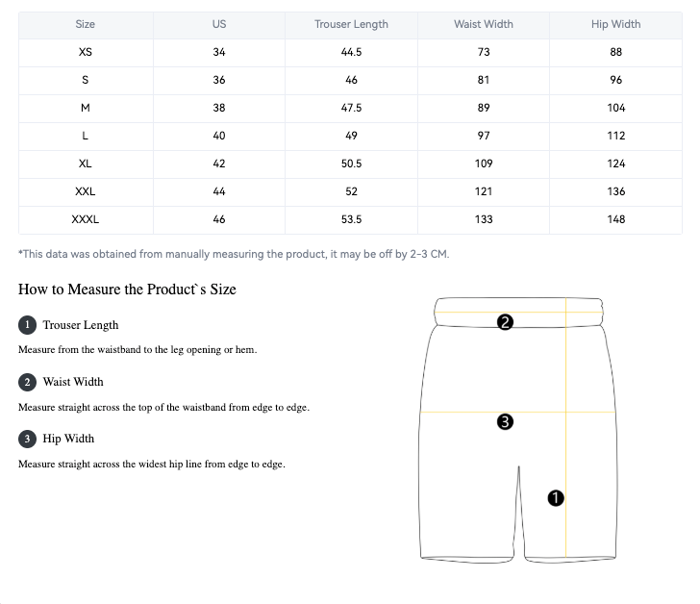Click the manual measurement disclaimer note
Image resolution: width=700 pixels, height=604 pixels.
pos(234,254)
